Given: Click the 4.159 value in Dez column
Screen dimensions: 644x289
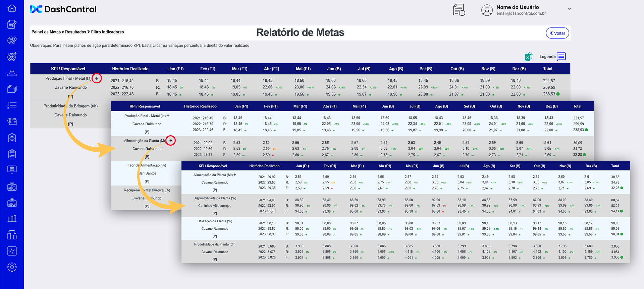Looking at the screenshot, I should (x=588, y=251).
